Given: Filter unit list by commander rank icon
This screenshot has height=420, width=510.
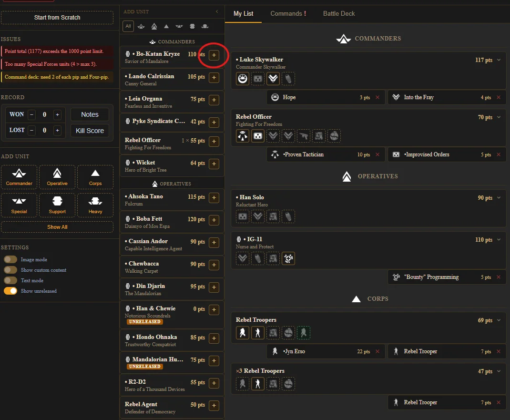Looking at the screenshot, I should 141,26.
